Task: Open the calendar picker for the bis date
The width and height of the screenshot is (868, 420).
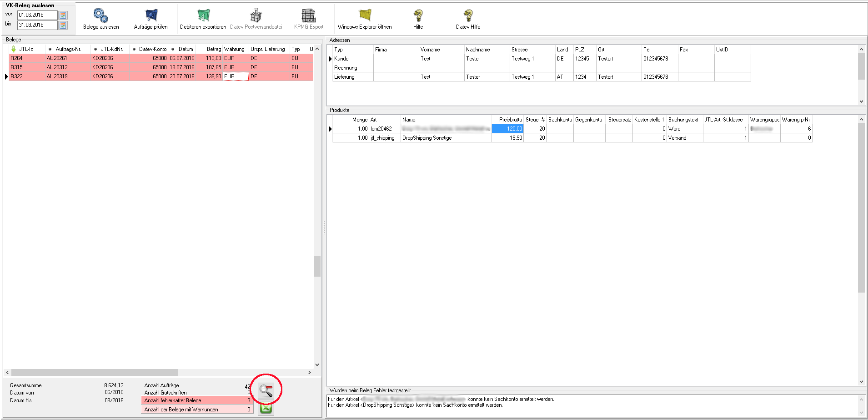Action: [63, 25]
